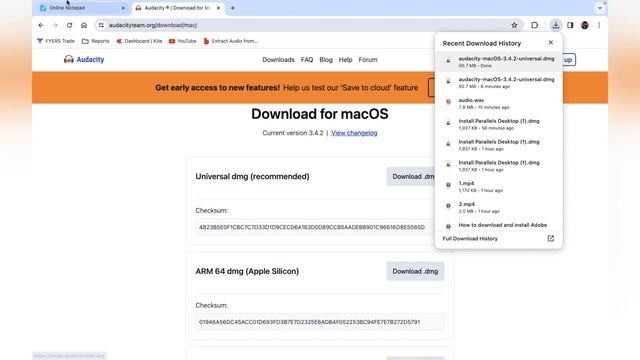The width and height of the screenshot is (640, 360).
Task: Open the browser home page icon
Action: point(84,25)
